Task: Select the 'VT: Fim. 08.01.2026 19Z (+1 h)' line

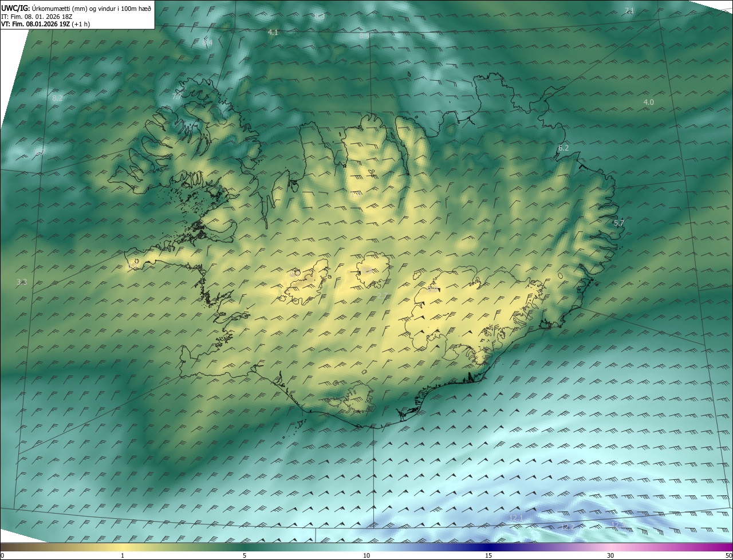Action: [46, 24]
